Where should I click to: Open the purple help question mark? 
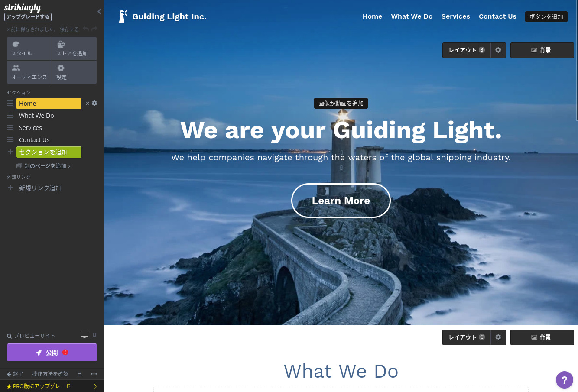[x=565, y=380]
